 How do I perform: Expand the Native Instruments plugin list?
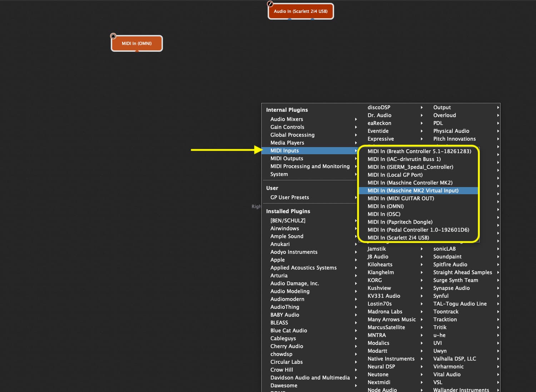(395, 359)
